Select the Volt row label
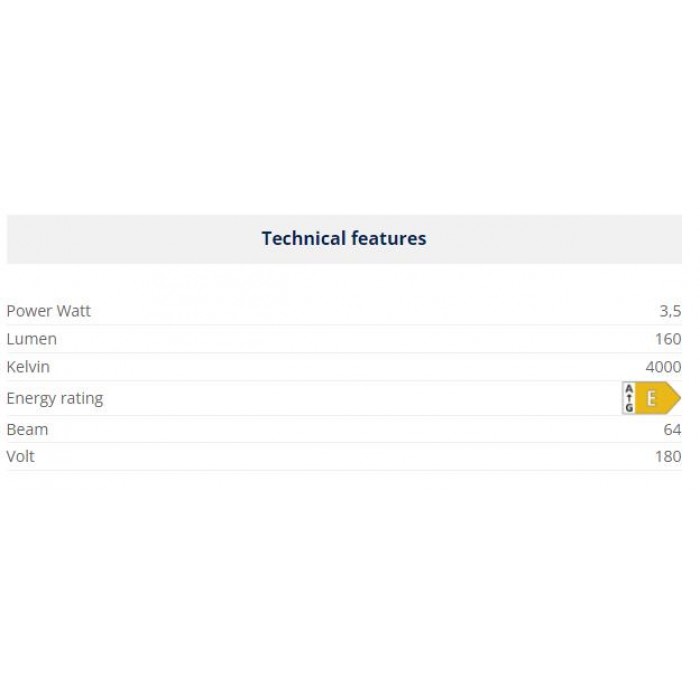 click(20, 456)
